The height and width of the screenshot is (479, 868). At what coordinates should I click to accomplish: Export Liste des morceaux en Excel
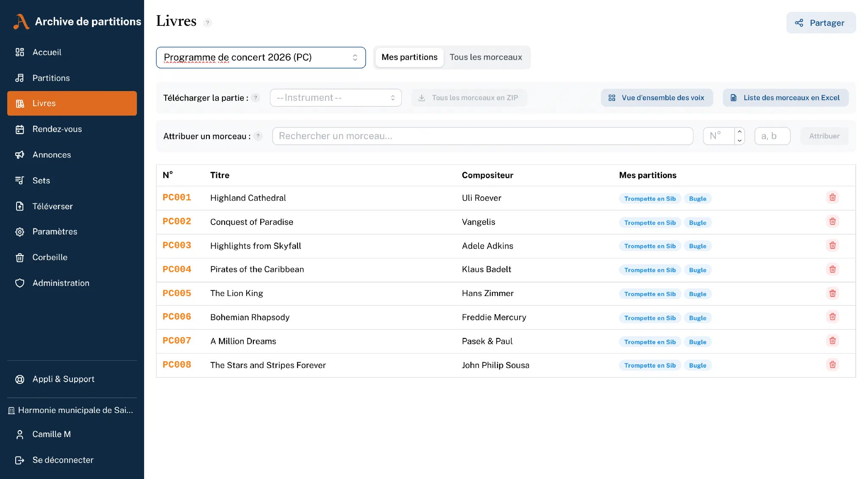click(785, 98)
